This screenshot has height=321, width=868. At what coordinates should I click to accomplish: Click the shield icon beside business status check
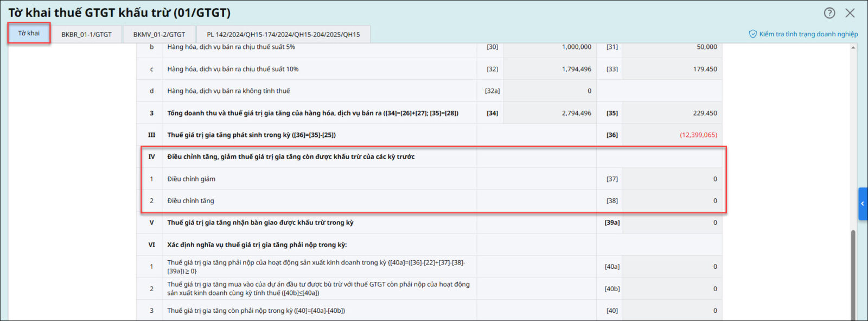[x=753, y=34]
